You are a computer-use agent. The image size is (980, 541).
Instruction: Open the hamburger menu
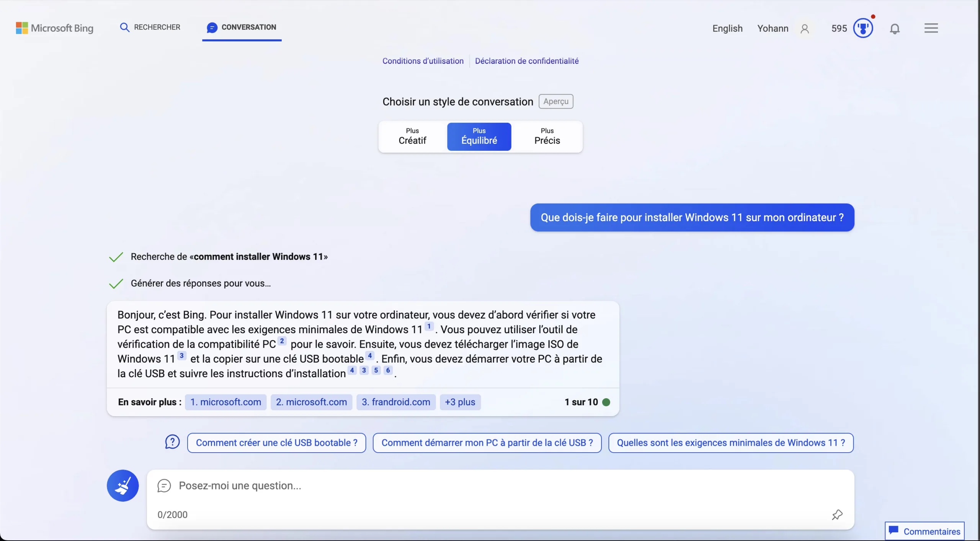point(931,28)
